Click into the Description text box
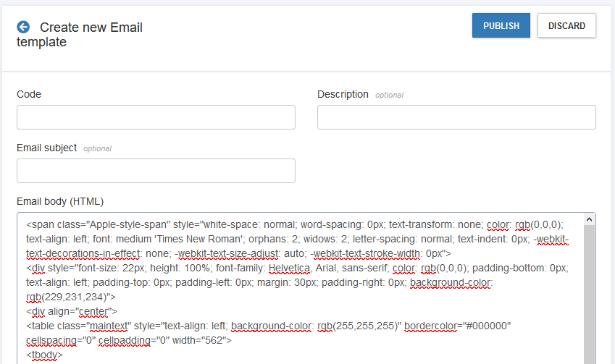615x364 pixels. [456, 117]
